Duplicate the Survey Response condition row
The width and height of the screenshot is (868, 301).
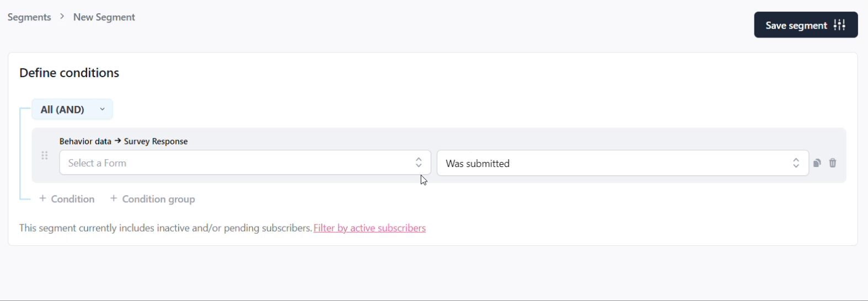(817, 163)
